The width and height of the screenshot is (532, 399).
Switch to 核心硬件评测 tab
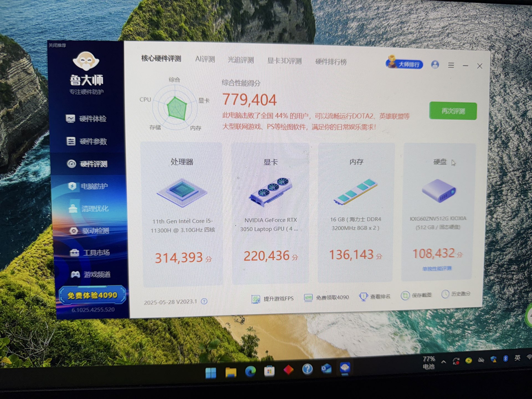161,58
